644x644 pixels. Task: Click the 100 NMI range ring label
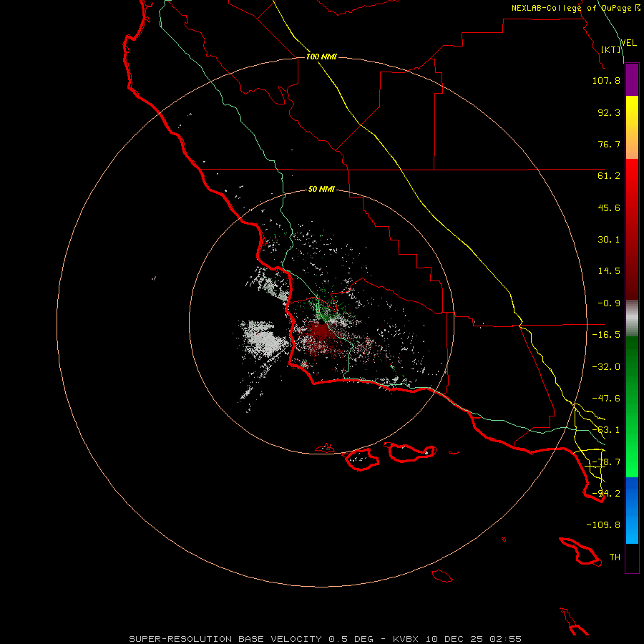coord(321,57)
